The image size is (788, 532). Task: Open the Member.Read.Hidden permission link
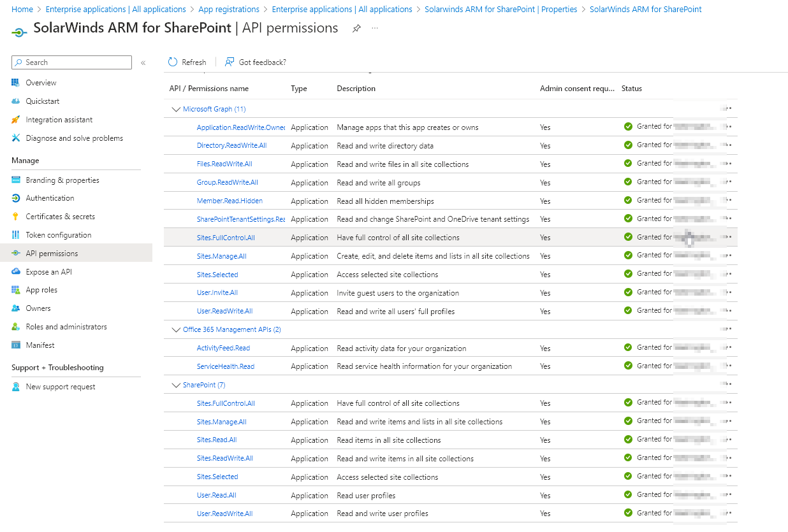[230, 201]
